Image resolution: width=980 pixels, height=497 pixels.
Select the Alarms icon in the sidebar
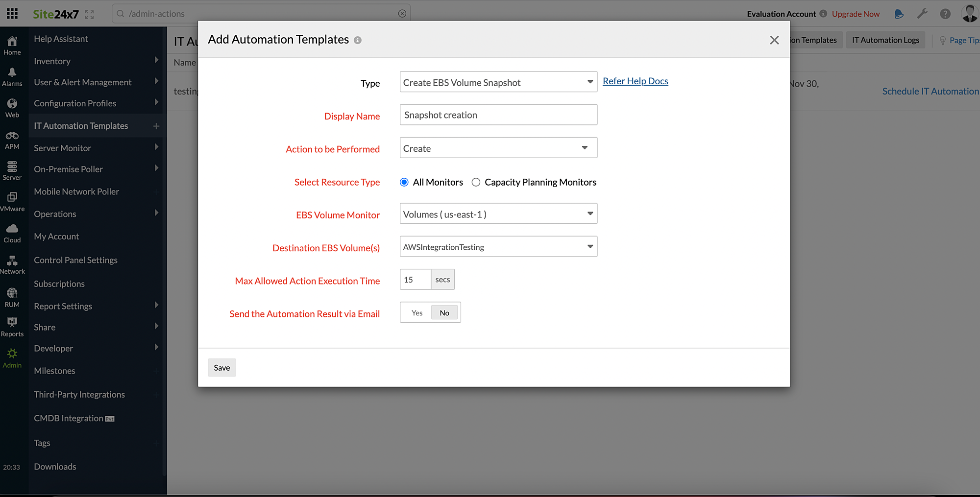pos(12,75)
